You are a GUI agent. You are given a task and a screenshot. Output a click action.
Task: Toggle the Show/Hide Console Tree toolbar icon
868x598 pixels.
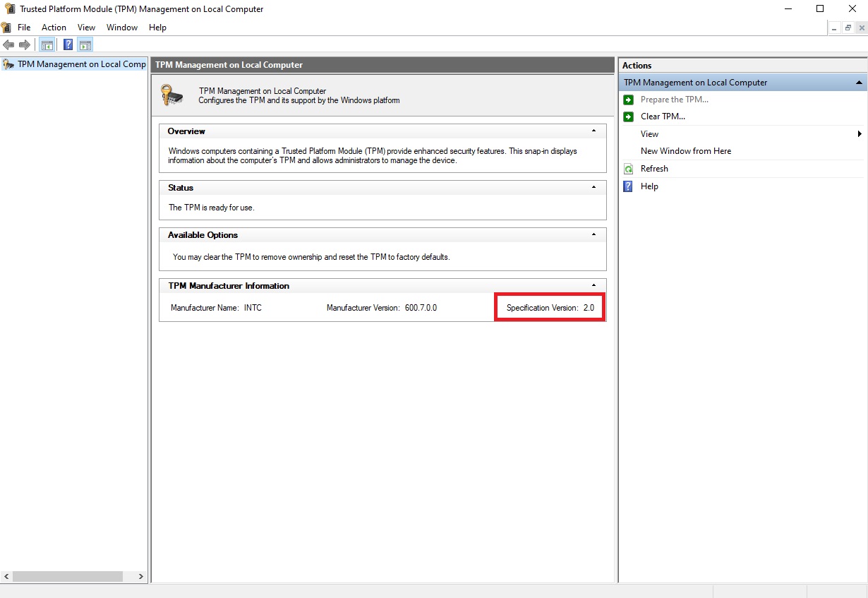[47, 44]
